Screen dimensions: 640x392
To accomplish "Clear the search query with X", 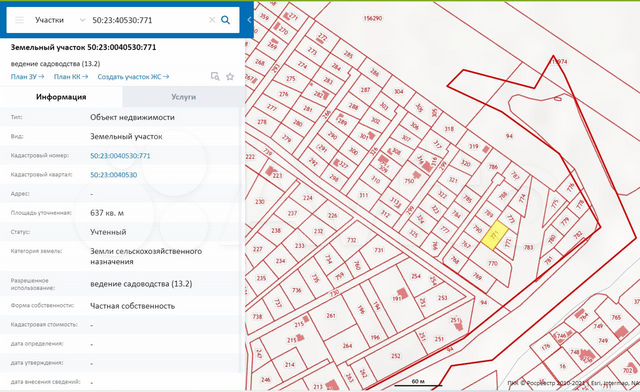I will click(x=212, y=20).
